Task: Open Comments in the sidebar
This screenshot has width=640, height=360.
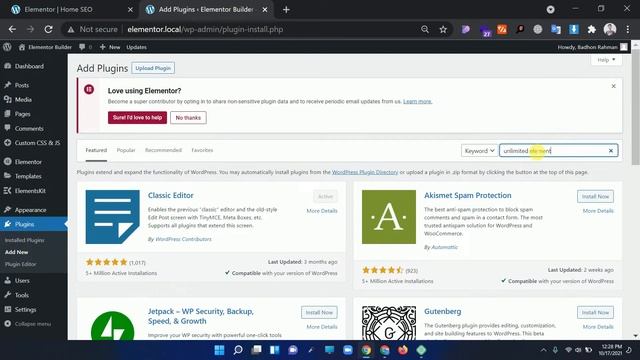Action: click(29, 129)
